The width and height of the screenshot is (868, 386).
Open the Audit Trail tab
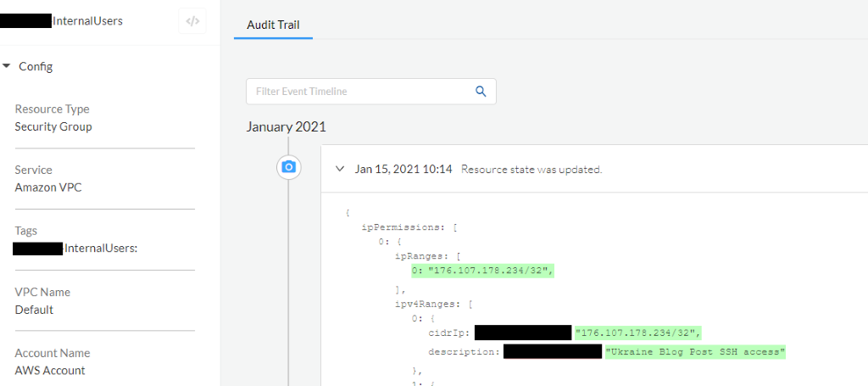pos(273,25)
